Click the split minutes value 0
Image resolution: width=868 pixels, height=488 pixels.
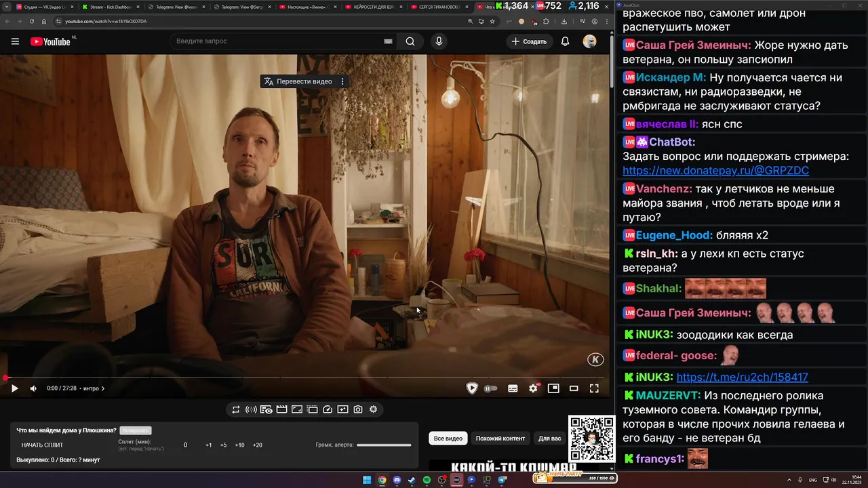click(x=185, y=445)
